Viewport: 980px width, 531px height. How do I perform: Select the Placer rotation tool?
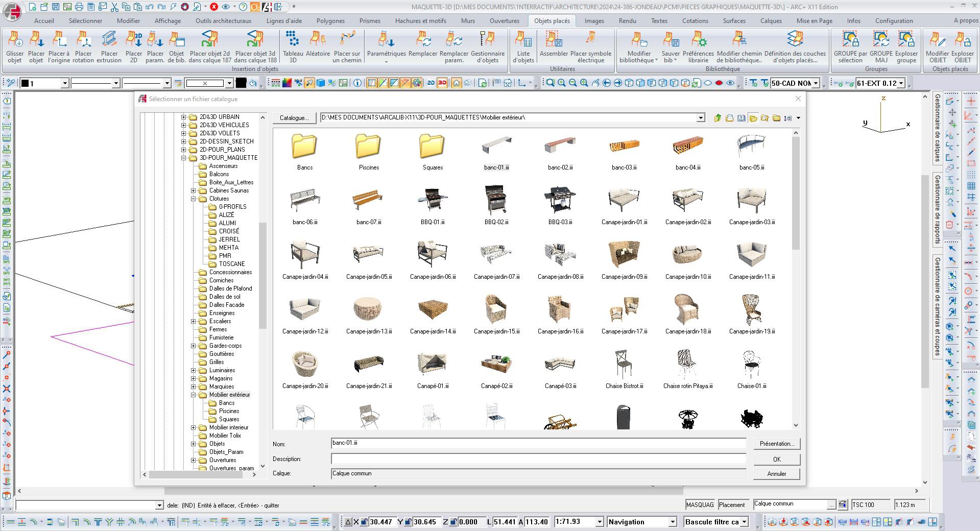[x=83, y=40]
